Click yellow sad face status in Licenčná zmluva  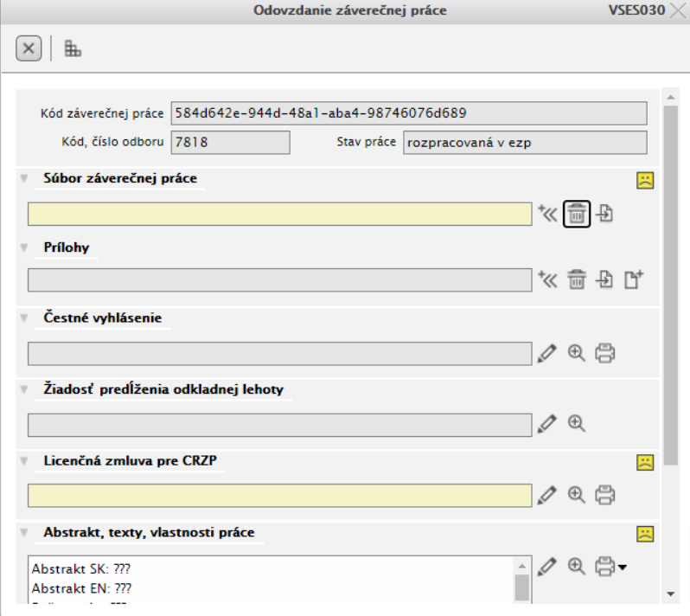tap(644, 462)
